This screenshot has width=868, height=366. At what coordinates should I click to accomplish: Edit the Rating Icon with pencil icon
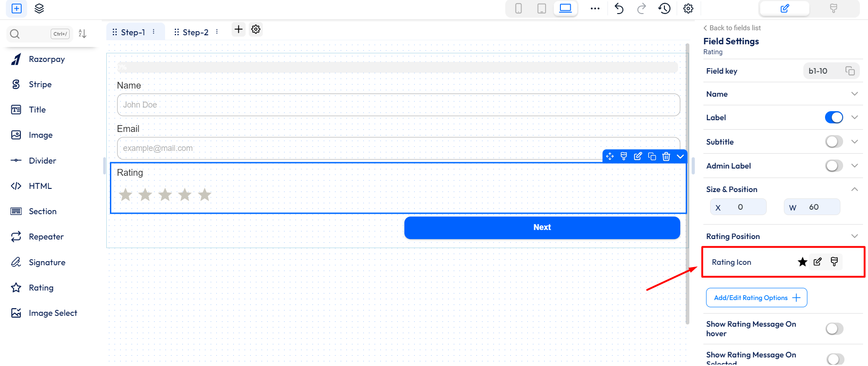(817, 262)
